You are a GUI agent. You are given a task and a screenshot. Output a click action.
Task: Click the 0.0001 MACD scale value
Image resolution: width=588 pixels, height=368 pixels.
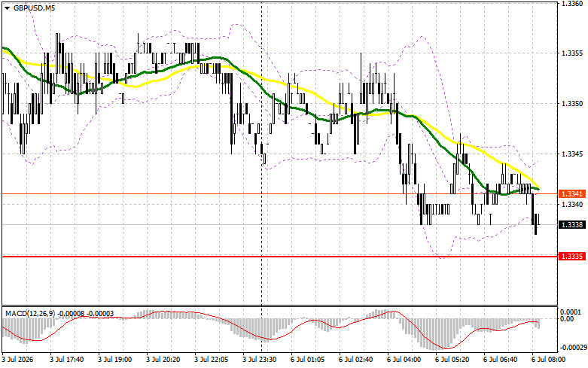[x=571, y=312]
